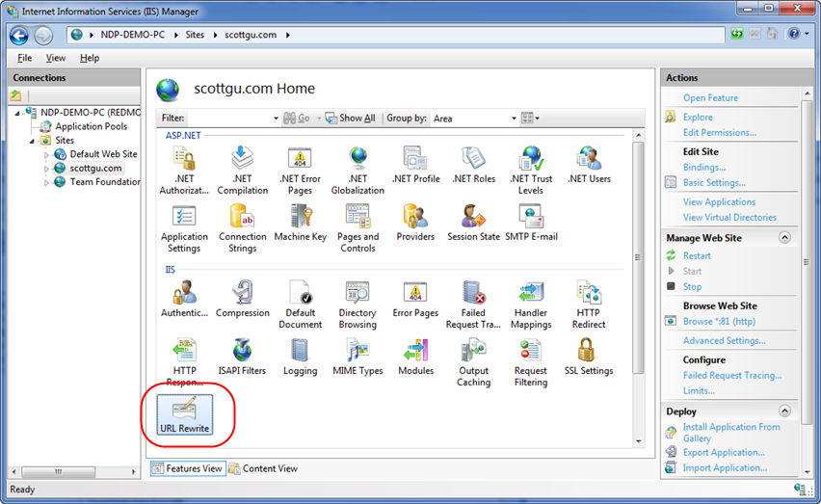Image resolution: width=821 pixels, height=504 pixels.
Task: Open the File menu
Action: click(x=25, y=58)
